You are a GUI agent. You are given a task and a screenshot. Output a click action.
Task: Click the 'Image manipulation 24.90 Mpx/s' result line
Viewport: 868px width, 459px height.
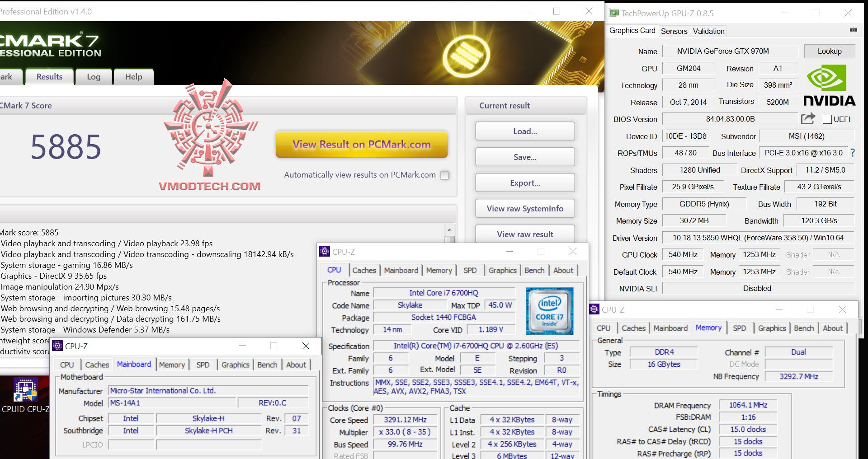click(60, 287)
